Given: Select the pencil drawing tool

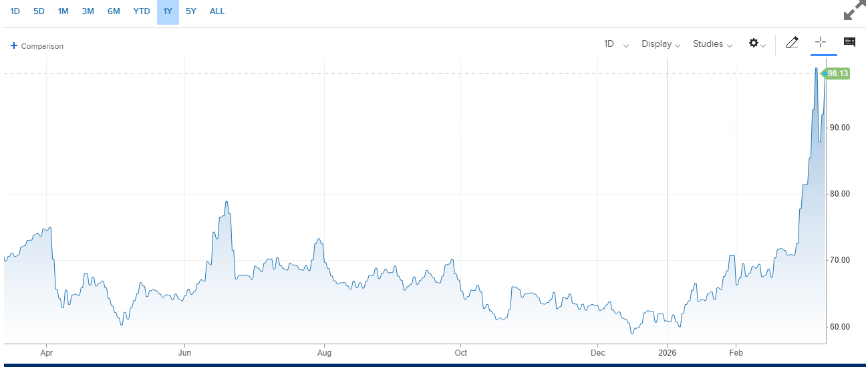Looking at the screenshot, I should pos(792,43).
